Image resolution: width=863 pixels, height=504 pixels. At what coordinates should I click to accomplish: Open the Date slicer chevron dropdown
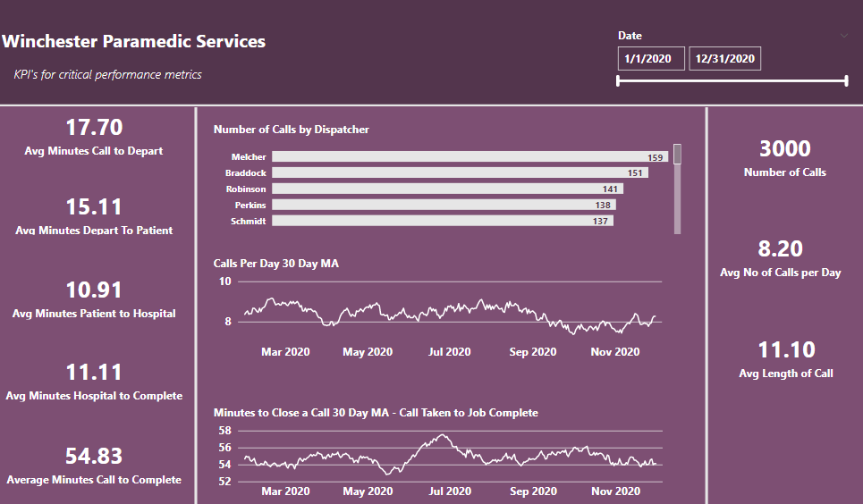tap(844, 36)
